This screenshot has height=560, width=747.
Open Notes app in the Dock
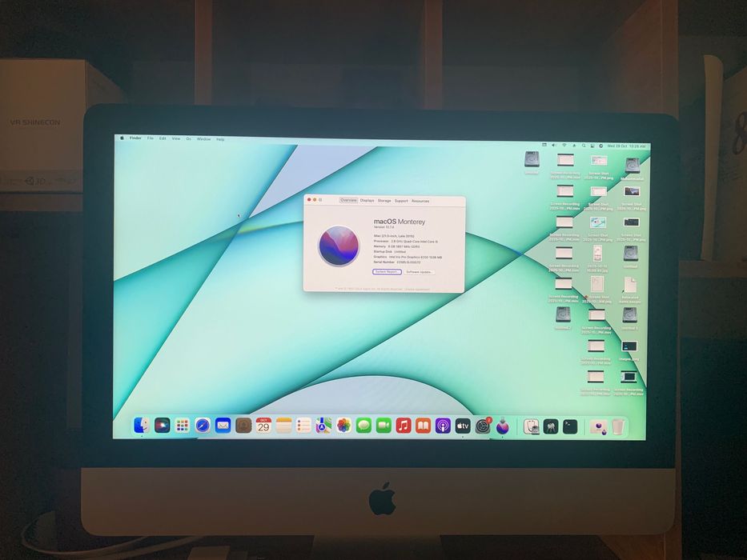pos(283,426)
